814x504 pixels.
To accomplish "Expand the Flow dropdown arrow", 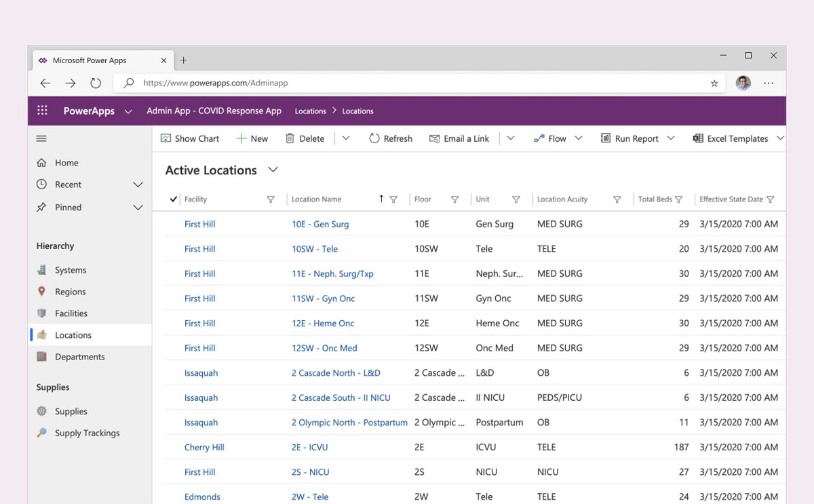I will point(579,138).
